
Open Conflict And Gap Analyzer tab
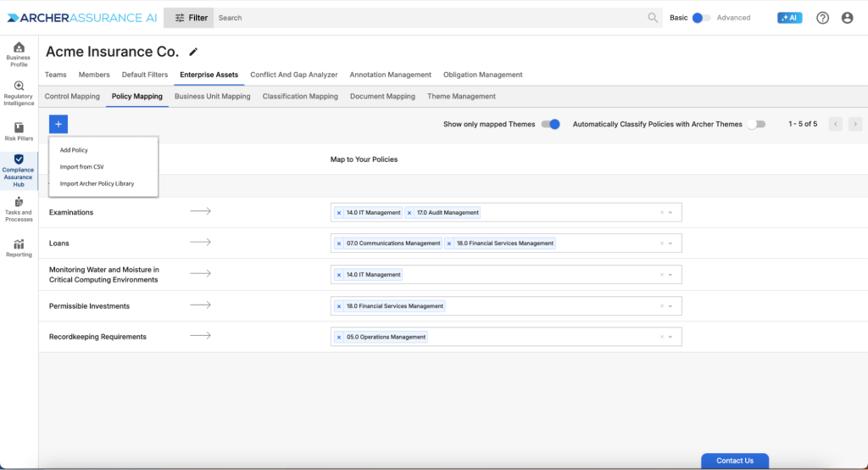pyautogui.click(x=293, y=75)
